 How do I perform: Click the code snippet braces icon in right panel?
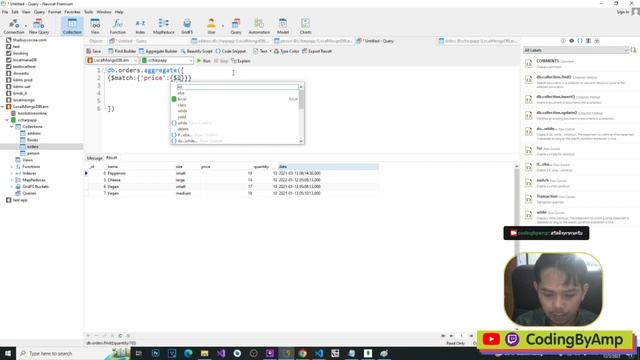(x=580, y=41)
